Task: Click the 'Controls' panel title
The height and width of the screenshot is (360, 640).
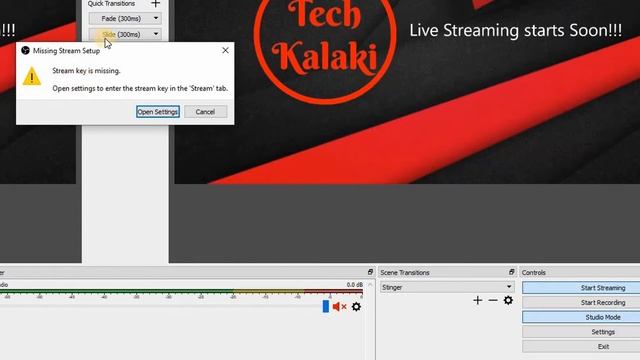Action: pyautogui.click(x=533, y=273)
